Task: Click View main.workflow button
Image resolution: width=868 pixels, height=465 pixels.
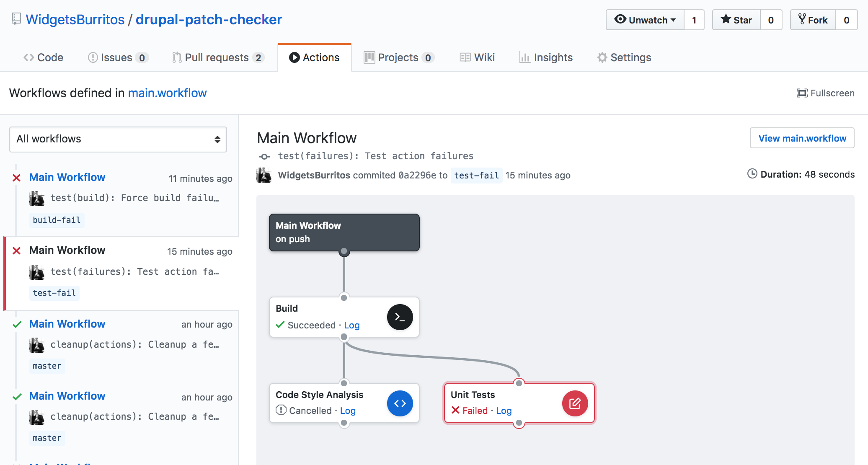Action: pos(802,137)
